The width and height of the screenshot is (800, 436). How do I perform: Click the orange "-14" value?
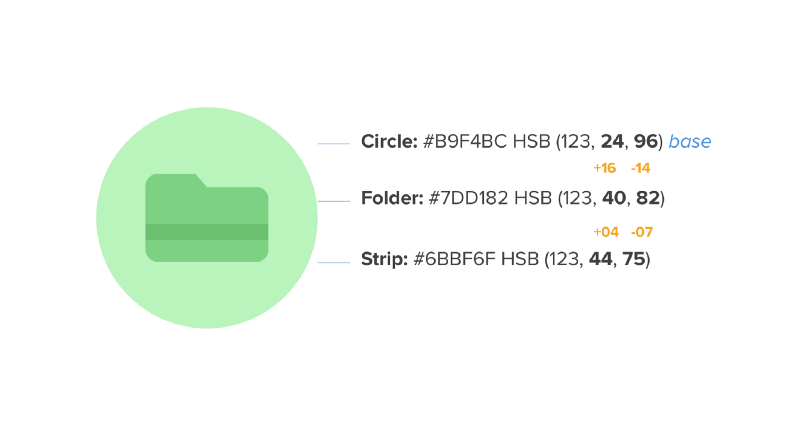pos(641,168)
